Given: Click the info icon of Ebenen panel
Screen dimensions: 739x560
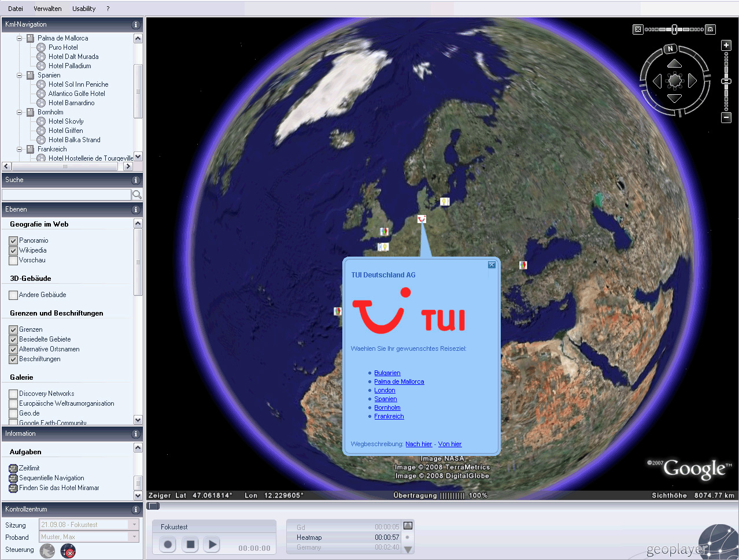Looking at the screenshot, I should click(136, 210).
